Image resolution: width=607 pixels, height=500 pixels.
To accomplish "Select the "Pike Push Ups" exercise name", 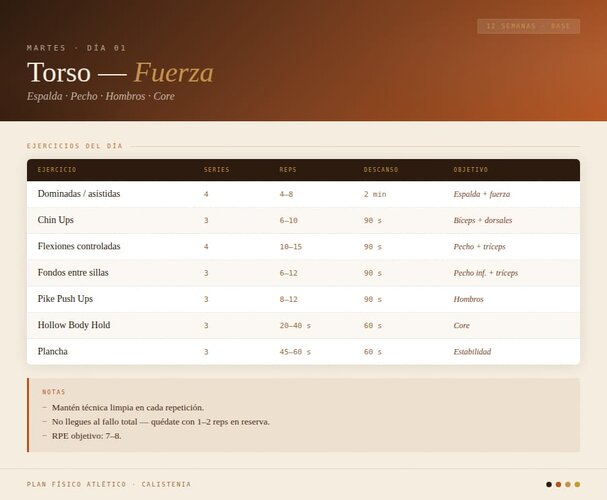I will tap(65, 299).
